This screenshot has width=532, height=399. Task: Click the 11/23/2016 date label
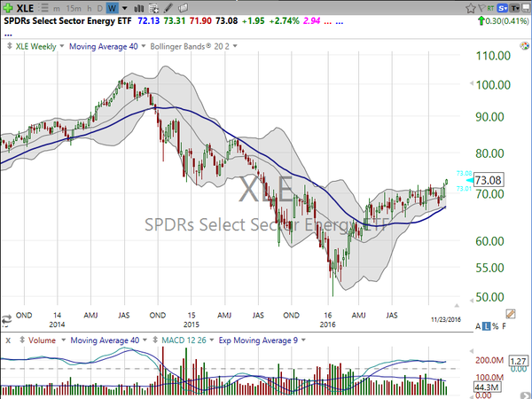coord(445,319)
